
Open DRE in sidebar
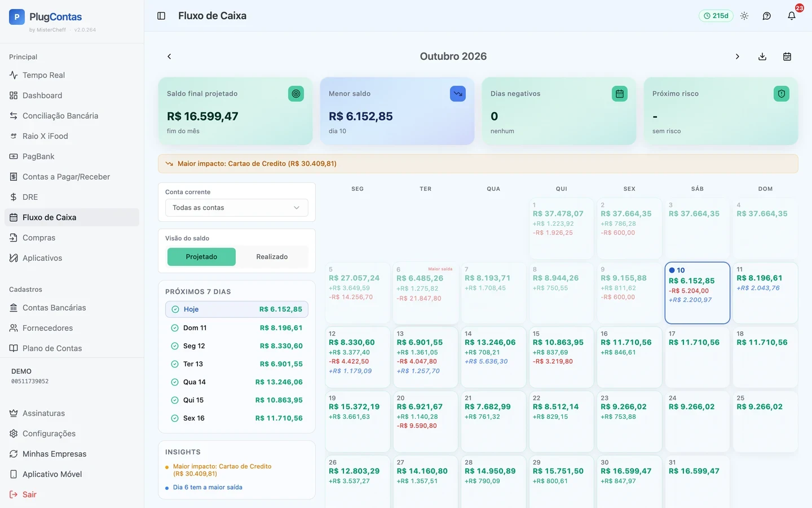coord(72,197)
